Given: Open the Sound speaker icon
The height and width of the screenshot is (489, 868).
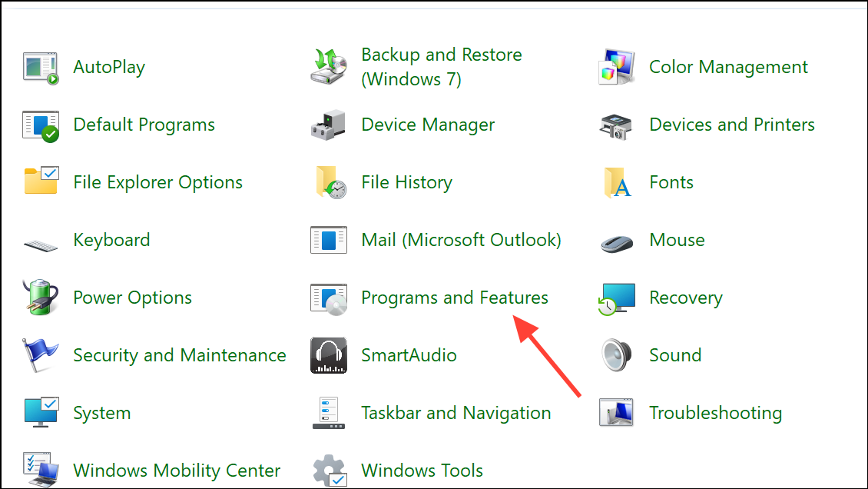Looking at the screenshot, I should tap(617, 355).
